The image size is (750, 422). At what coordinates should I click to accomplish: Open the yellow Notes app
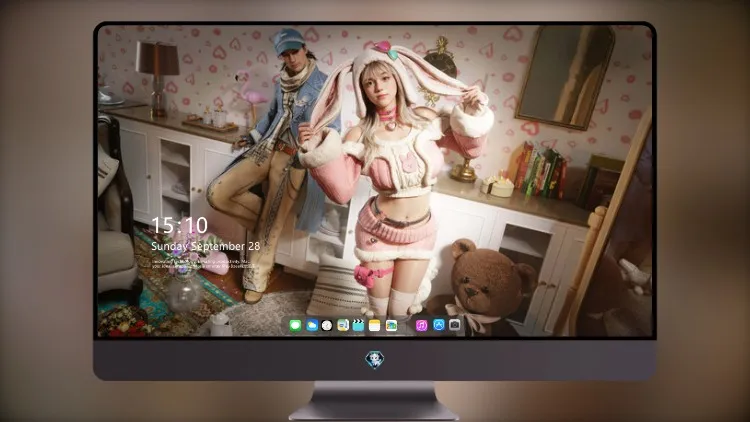coord(375,326)
